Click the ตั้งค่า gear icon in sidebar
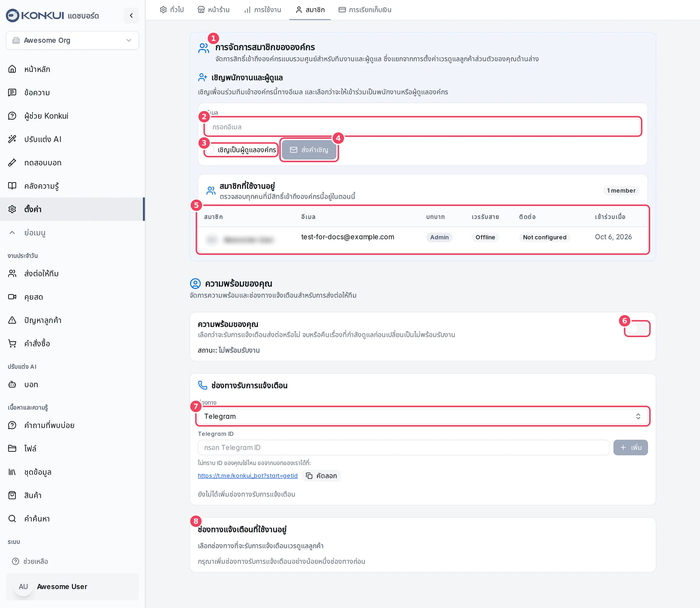The image size is (700, 608). click(12, 209)
